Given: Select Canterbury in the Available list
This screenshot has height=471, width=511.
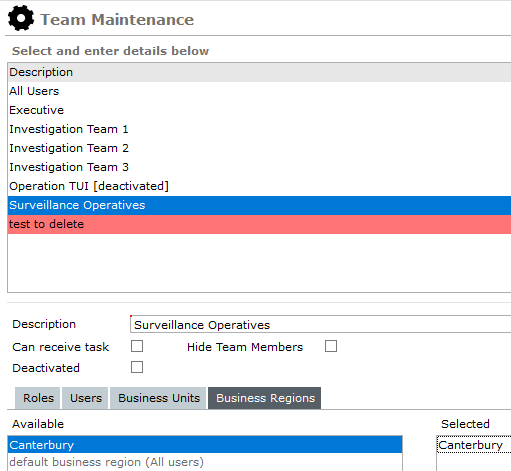Looking at the screenshot, I should pyautogui.click(x=205, y=445).
